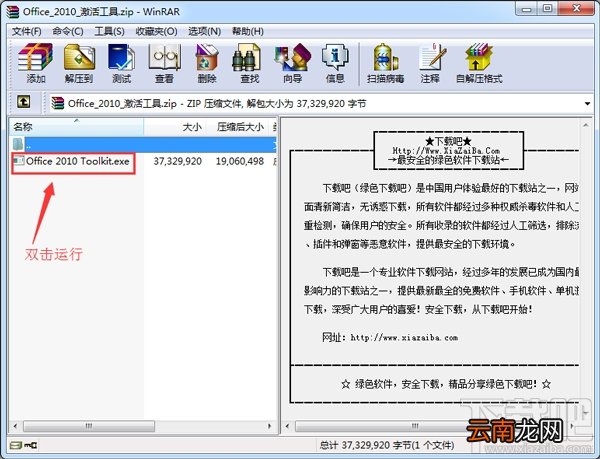Click comment pane scroll left arrow
The height and width of the screenshot is (459, 600).
pos(287,426)
